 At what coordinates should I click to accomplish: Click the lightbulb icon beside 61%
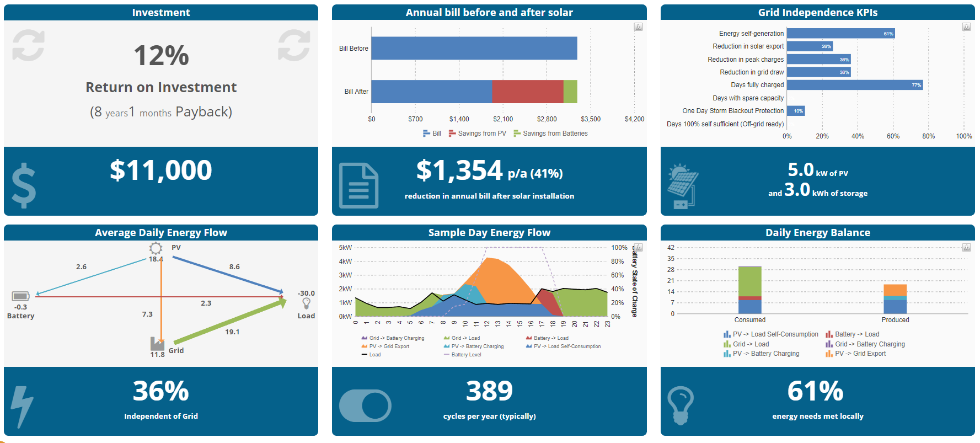[681, 405]
